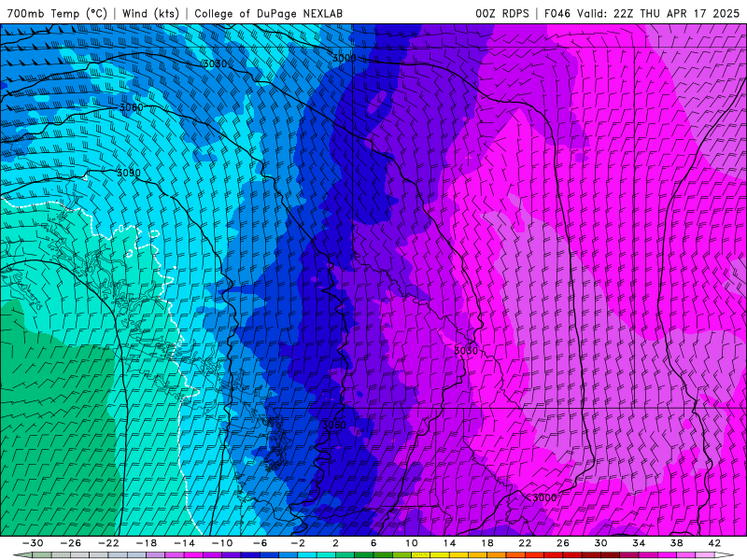
Task: Click the -26 temperature scale value
Action: click(71, 543)
